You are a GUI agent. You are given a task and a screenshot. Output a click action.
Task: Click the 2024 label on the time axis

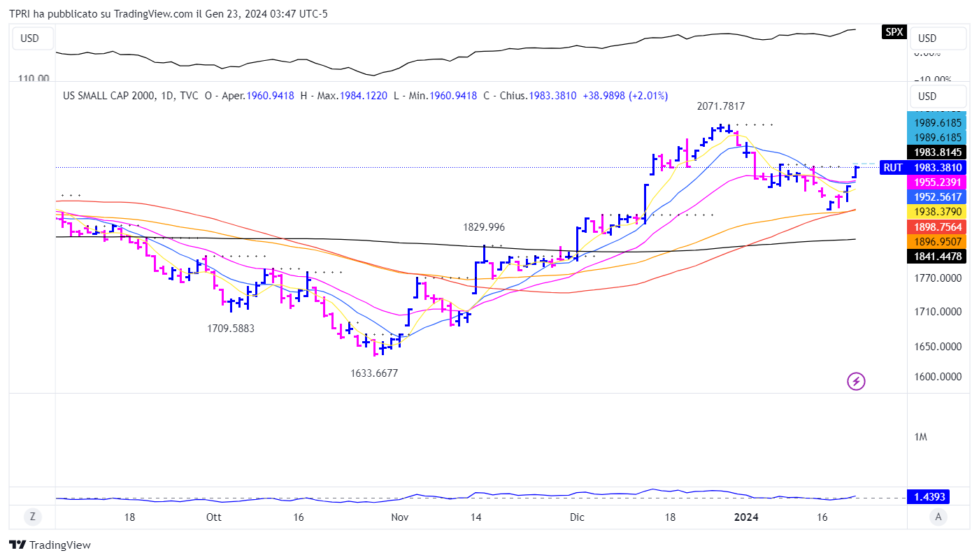[746, 517]
